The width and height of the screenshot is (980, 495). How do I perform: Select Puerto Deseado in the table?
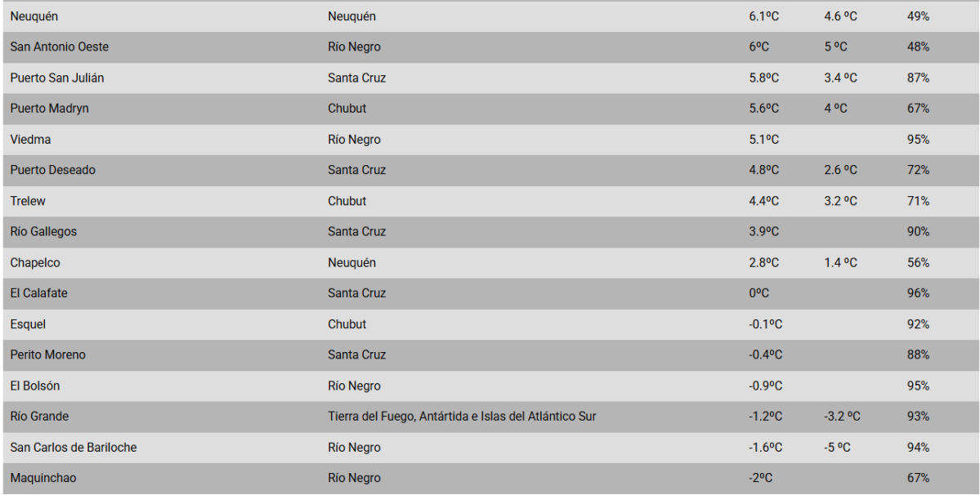[53, 170]
